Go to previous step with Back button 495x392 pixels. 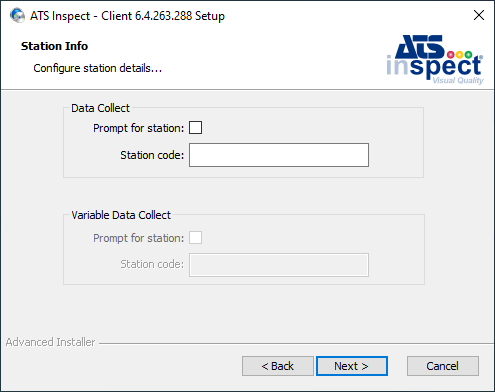click(278, 366)
